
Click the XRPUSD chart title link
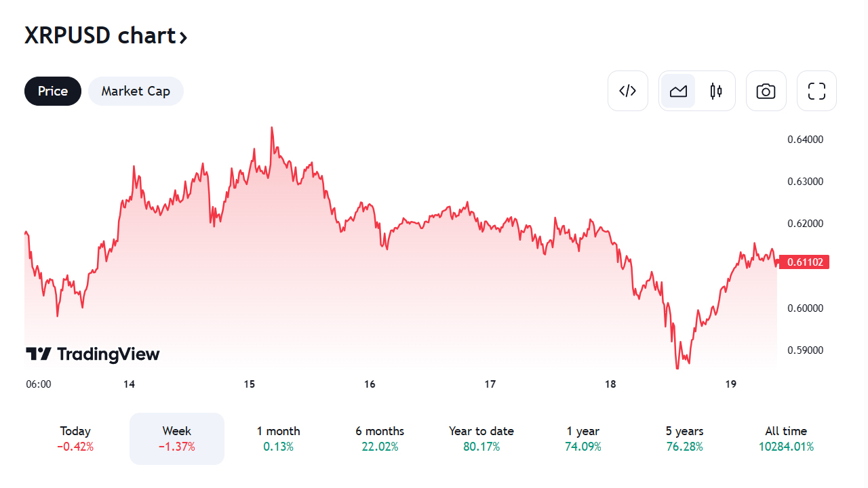(x=100, y=35)
